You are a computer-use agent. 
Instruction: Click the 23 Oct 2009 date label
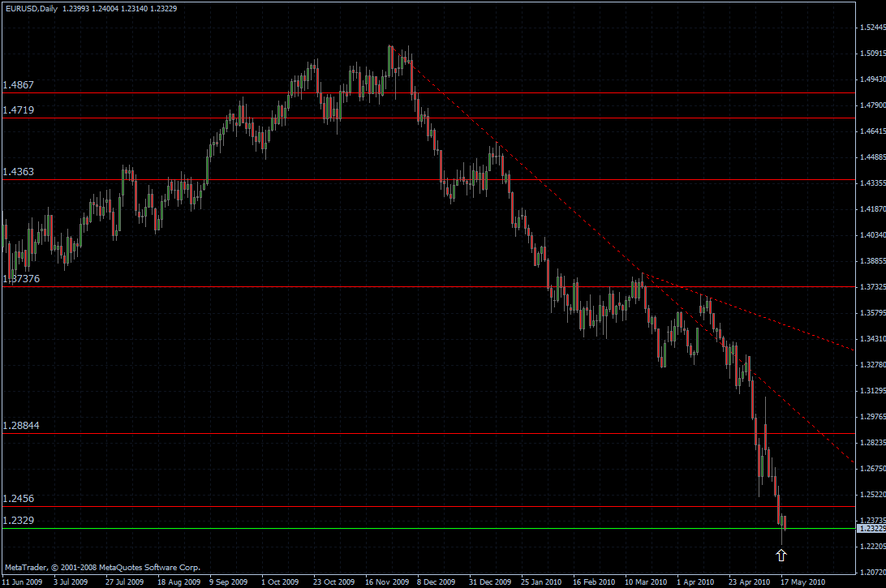[334, 582]
